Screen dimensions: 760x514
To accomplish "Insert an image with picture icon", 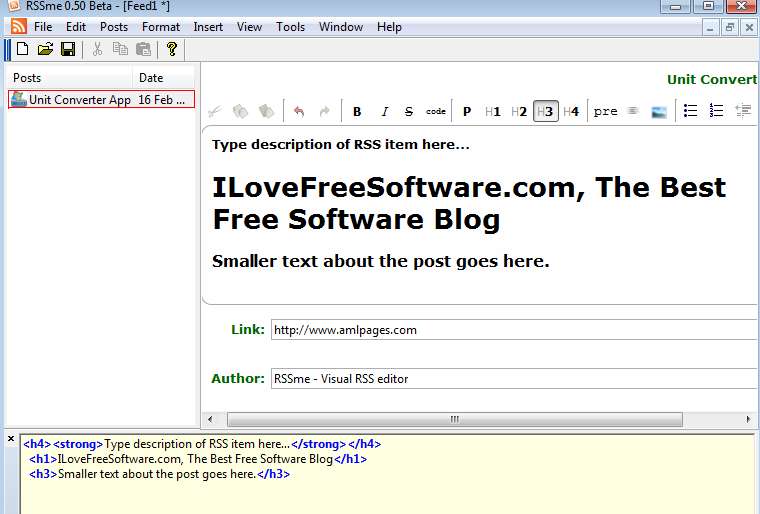I will [659, 112].
